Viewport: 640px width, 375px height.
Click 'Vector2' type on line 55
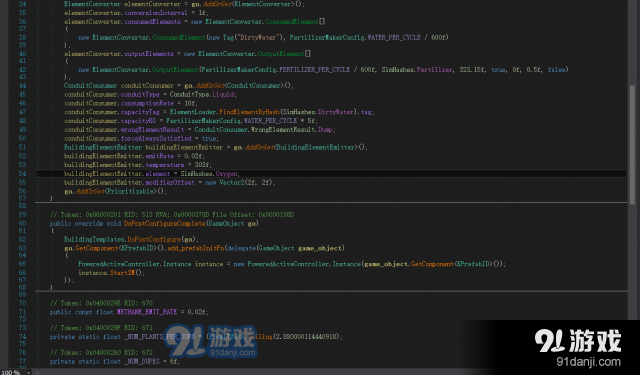pos(233,182)
